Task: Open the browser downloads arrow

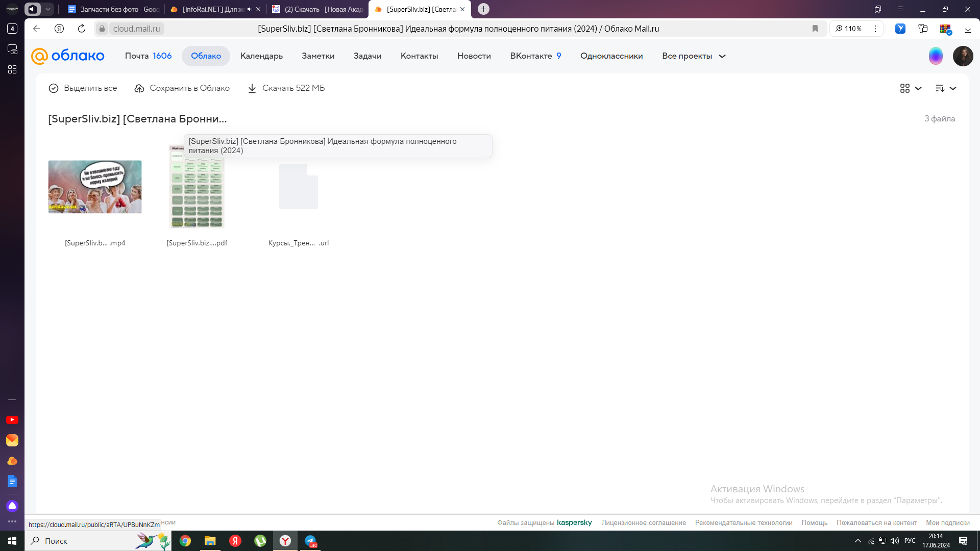Action: point(968,29)
